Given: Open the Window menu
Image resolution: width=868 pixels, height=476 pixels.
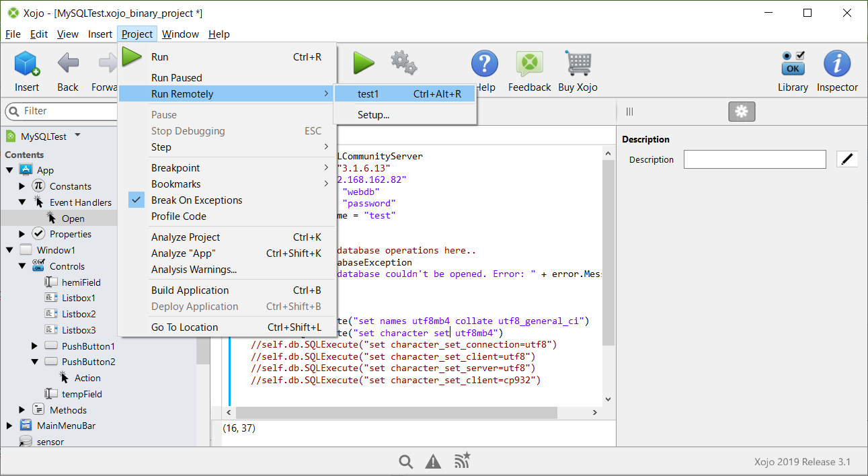Looking at the screenshot, I should (180, 34).
